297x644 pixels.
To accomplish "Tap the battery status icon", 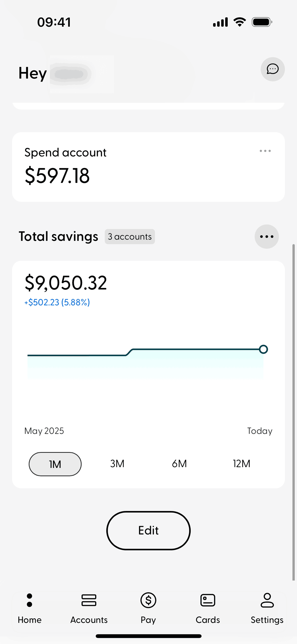I will pos(262,22).
